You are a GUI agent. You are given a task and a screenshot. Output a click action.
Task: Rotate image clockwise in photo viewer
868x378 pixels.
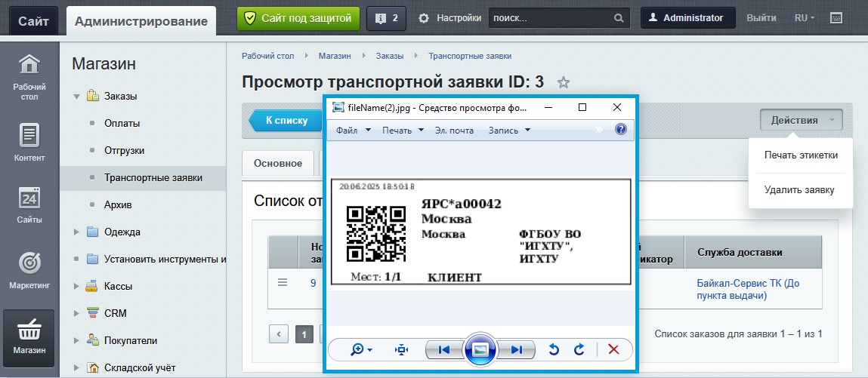point(579,349)
